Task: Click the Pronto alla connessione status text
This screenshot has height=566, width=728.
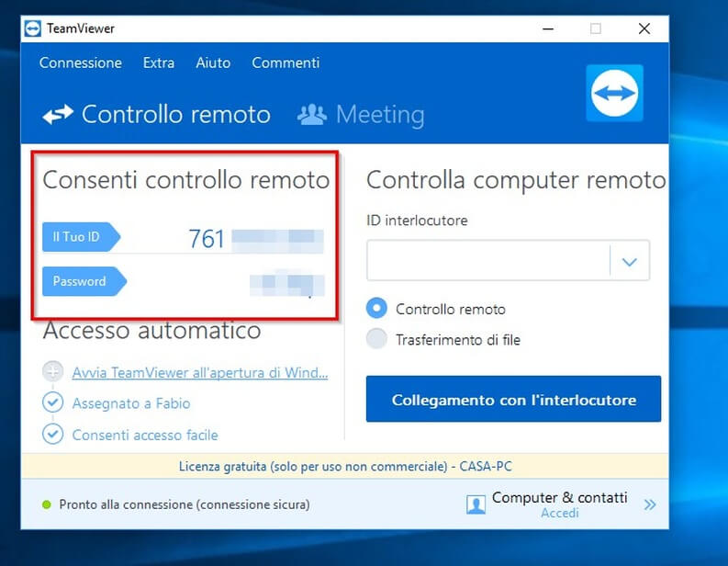Action: click(x=185, y=504)
